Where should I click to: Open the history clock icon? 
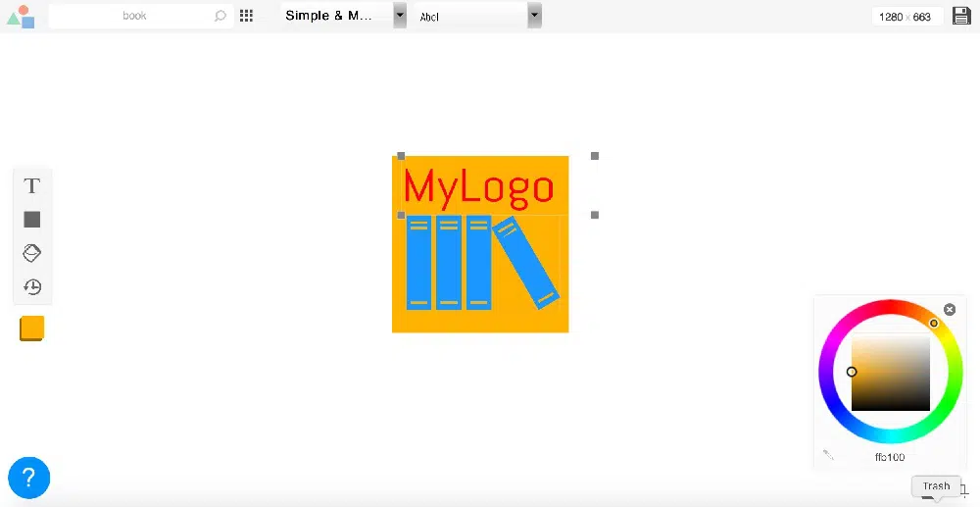click(32, 287)
